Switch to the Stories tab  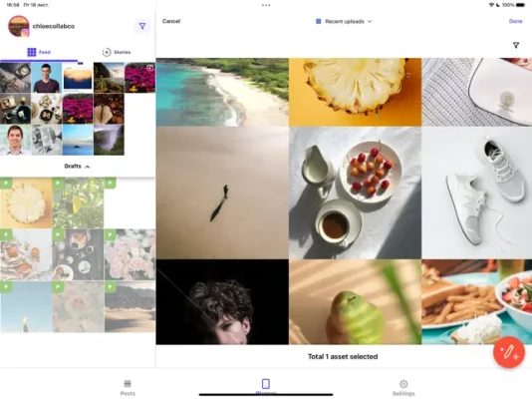(117, 52)
